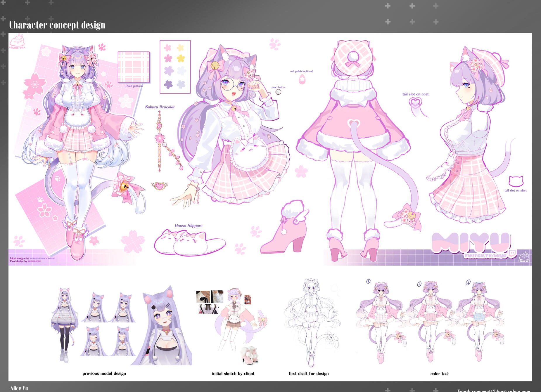Pick the bright yellow flower in the palette

[181, 58]
